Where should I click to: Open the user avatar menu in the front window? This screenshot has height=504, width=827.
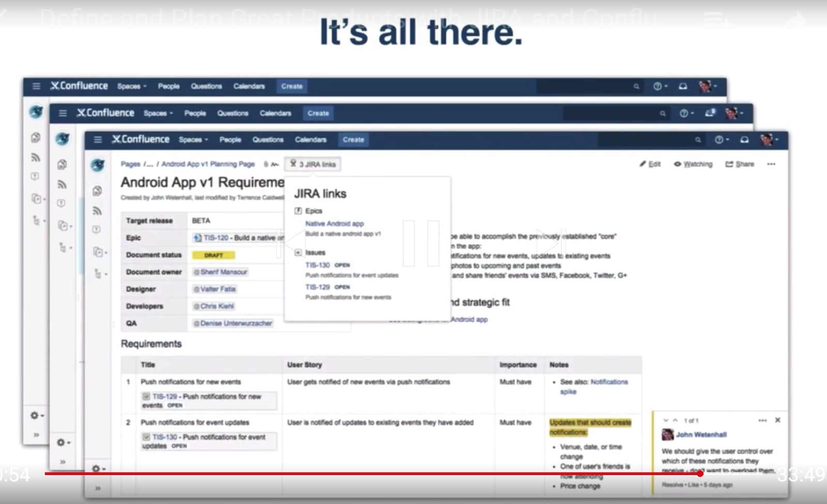pos(769,140)
